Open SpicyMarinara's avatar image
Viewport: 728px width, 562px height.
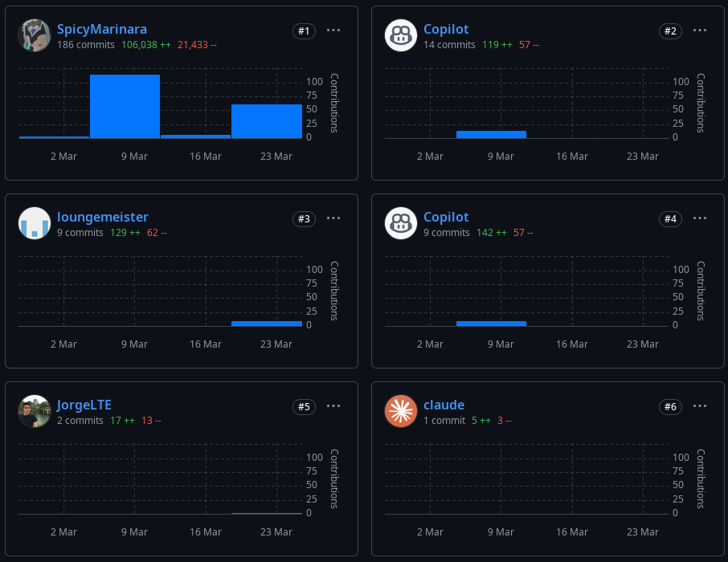[35, 35]
